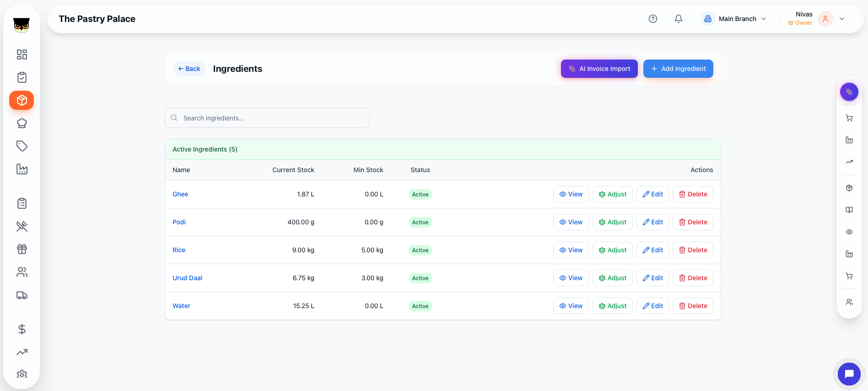Image resolution: width=868 pixels, height=391 pixels.
Task: Click the eye icon in right panel
Action: click(x=849, y=232)
